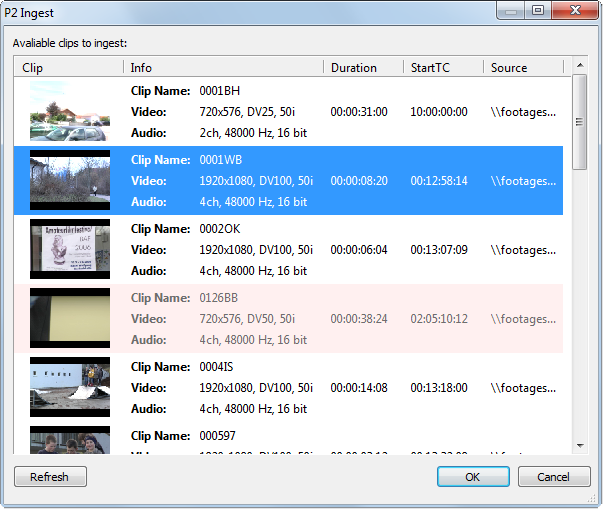Screen dimensions: 603x509
Task: Click clip name text 0002OK
Action: [220, 229]
